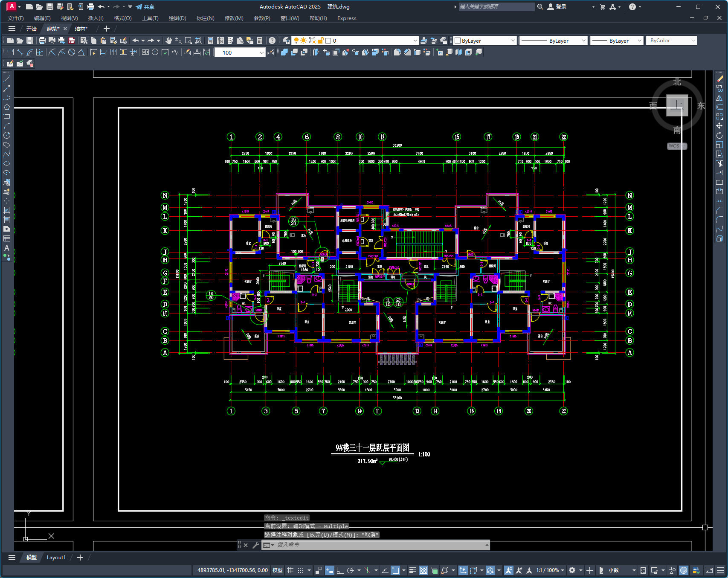Click the Publish to DWF icon
The image size is (728, 578).
[x=72, y=41]
